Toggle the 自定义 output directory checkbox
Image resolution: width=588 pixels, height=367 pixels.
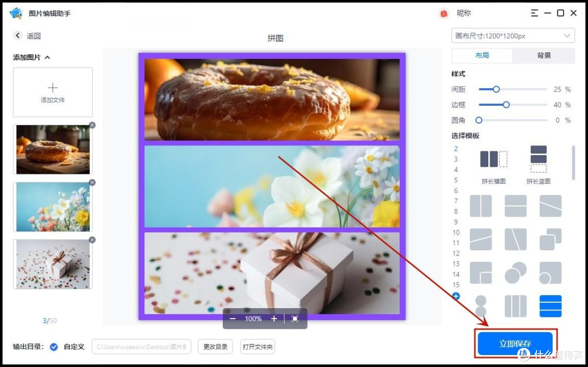(x=54, y=347)
